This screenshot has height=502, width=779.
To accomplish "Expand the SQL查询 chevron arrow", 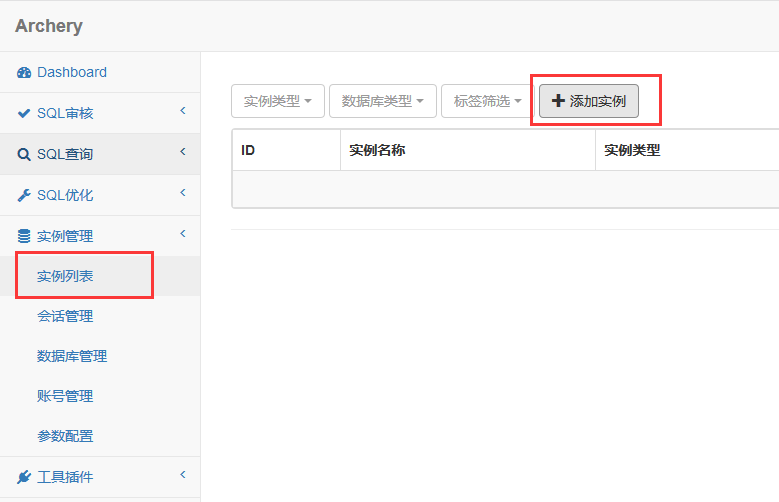I will click(183, 151).
